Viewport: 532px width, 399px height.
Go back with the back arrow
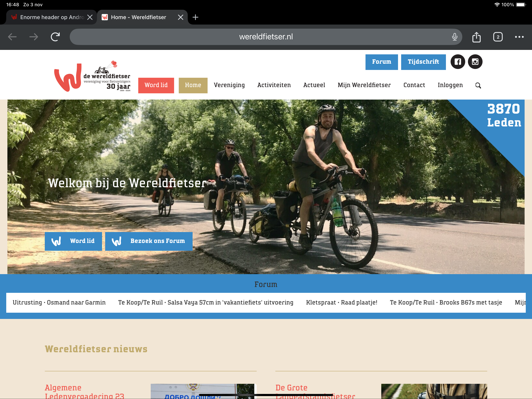point(12,37)
